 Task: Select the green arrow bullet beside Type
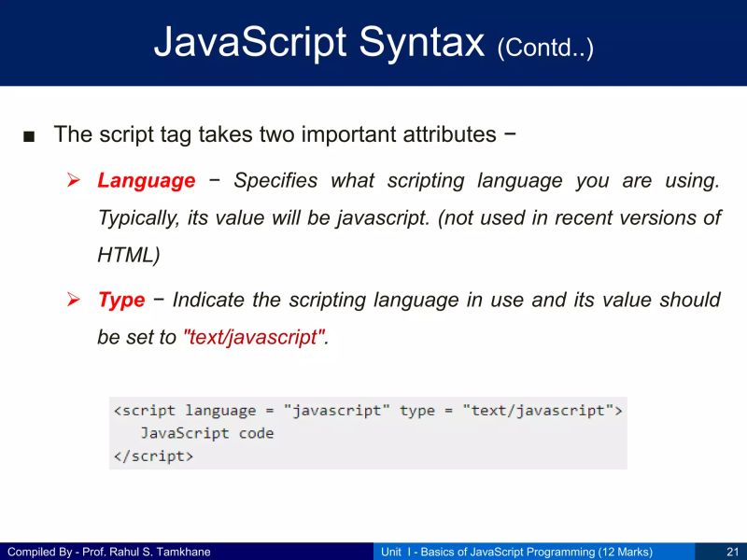(75, 301)
